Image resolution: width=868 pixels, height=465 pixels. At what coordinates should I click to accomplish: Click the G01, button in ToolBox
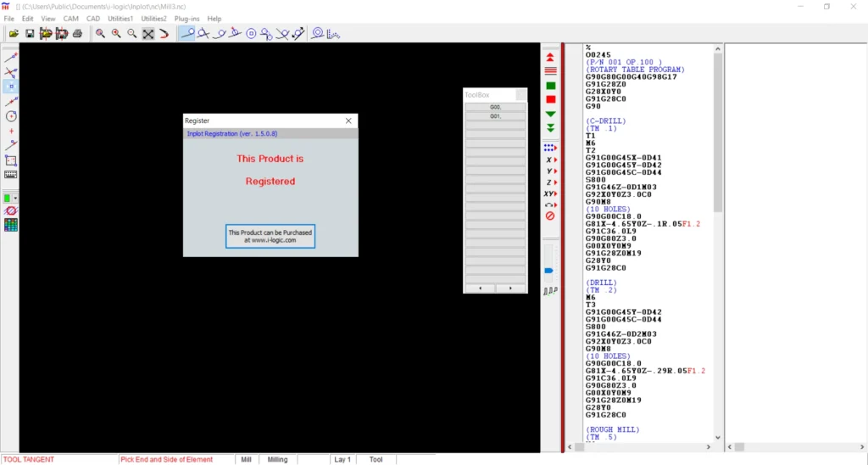495,116
